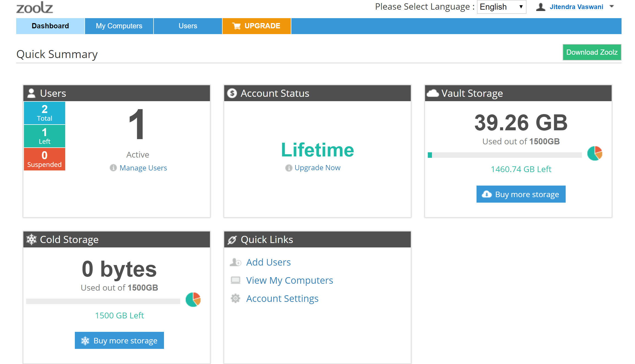
Task: Open the Users tab
Action: pyautogui.click(x=188, y=26)
